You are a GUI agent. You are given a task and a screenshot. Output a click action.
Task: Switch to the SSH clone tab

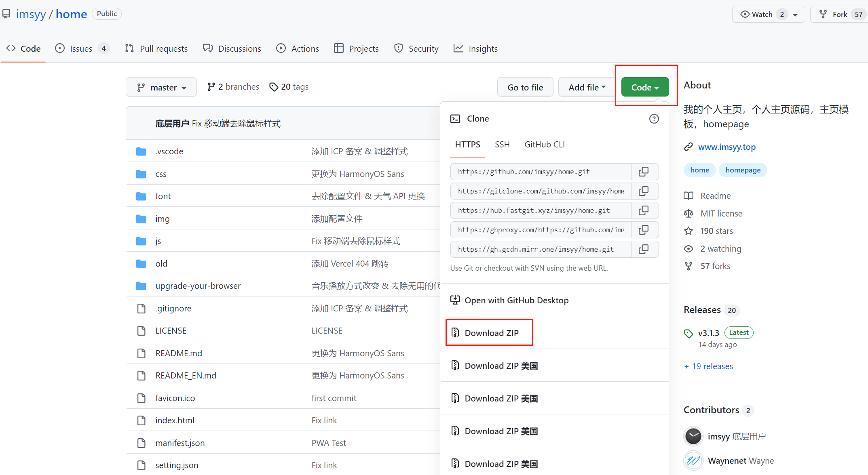pyautogui.click(x=502, y=145)
